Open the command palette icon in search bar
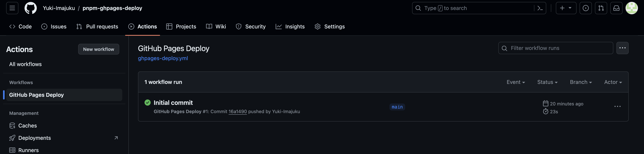The image size is (644, 154). 540,8
